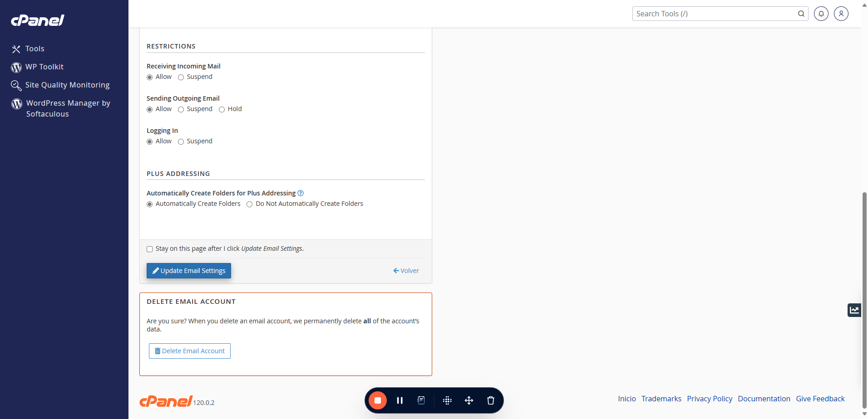Select Suspend for Sending Outgoing Email
Image resolution: width=868 pixels, height=419 pixels.
tap(181, 109)
